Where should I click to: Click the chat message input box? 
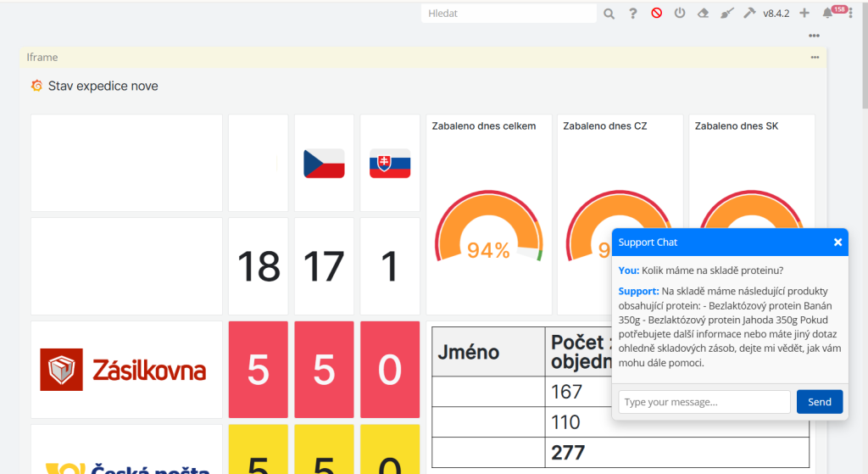point(704,402)
